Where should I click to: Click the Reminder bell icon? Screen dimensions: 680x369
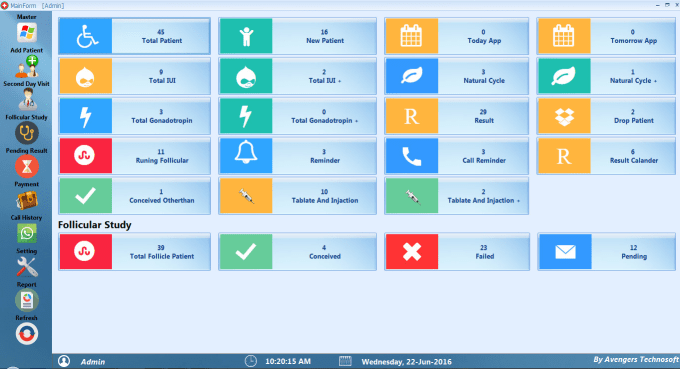tap(246, 156)
